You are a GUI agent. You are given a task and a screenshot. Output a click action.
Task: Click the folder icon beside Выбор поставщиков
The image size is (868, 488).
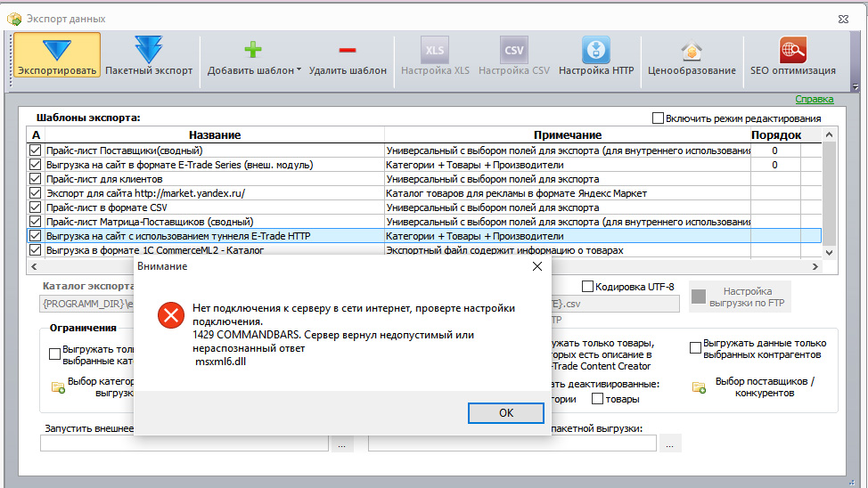[699, 387]
